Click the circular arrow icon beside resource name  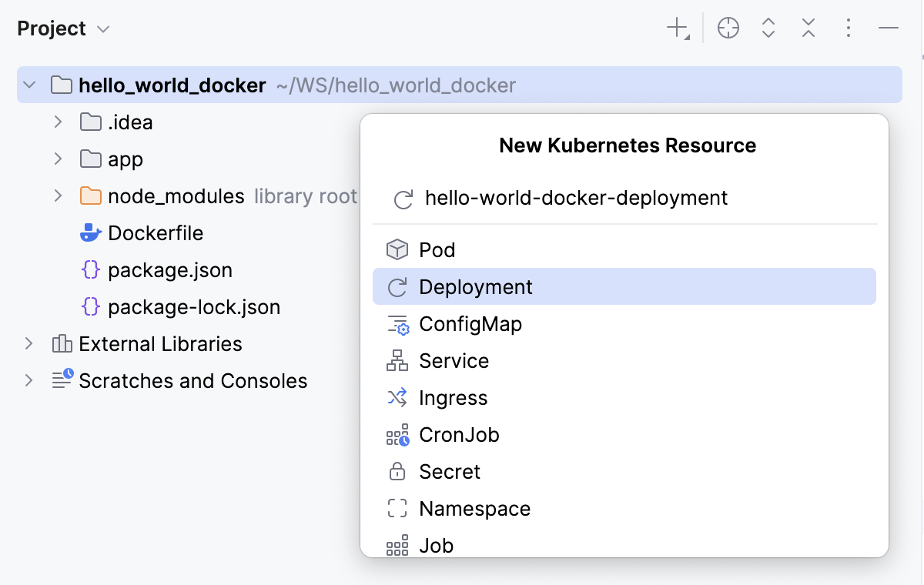(403, 199)
